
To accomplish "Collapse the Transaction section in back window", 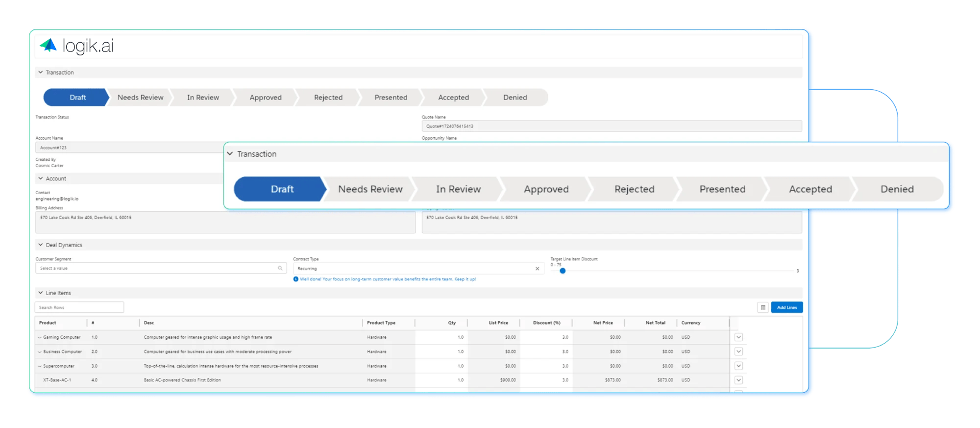I will pos(41,72).
